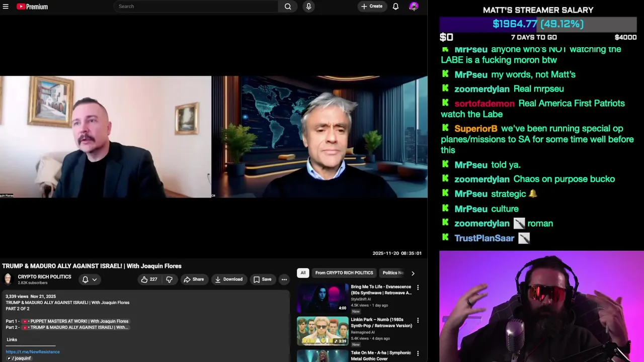This screenshot has width=644, height=362.
Task: Open the joaquinf social link
Action: (19, 358)
